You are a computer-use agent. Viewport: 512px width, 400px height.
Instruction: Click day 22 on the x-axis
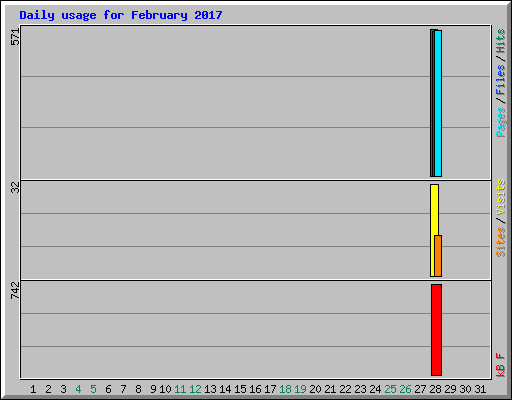[345, 389]
